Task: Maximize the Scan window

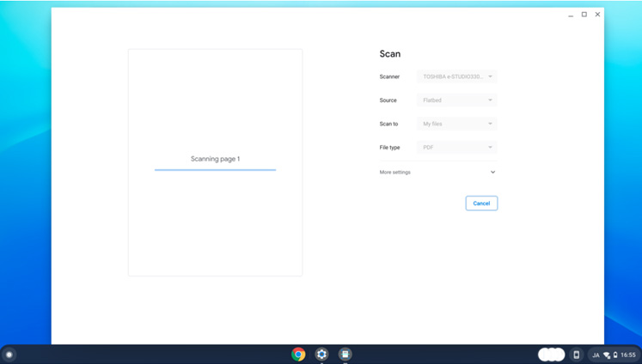Action: (584, 15)
